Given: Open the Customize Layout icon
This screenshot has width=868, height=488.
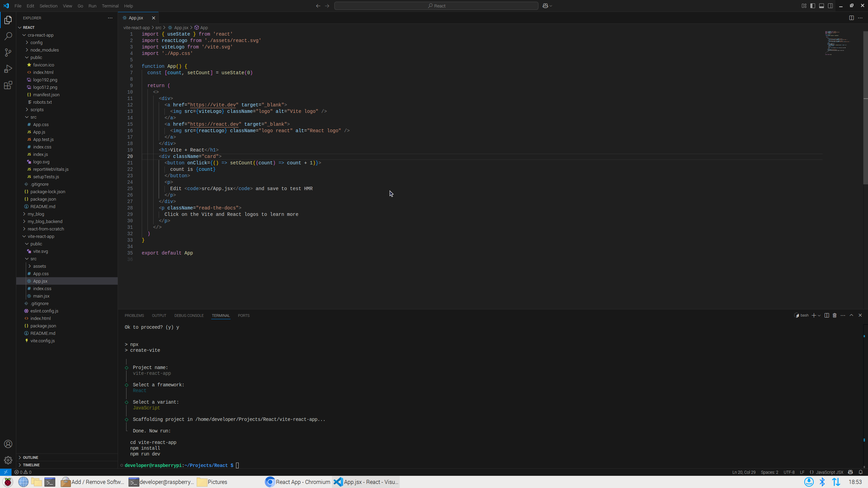Looking at the screenshot, I should [804, 6].
